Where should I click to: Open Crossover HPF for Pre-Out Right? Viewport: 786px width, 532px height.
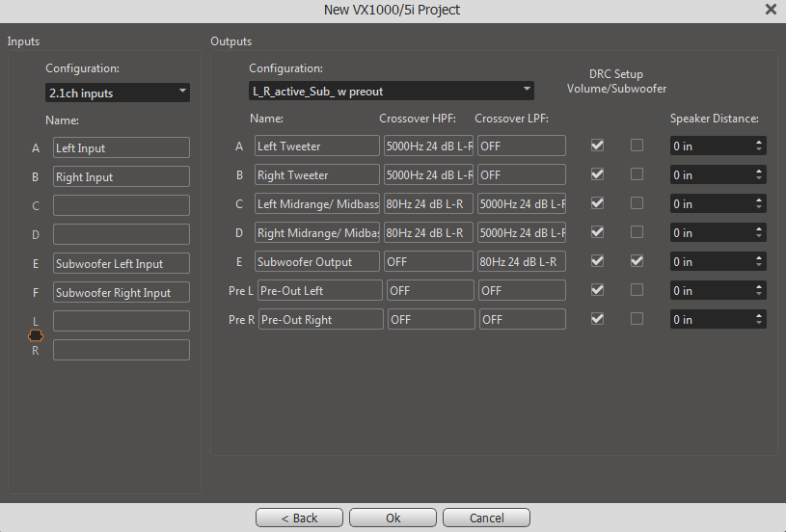click(431, 320)
